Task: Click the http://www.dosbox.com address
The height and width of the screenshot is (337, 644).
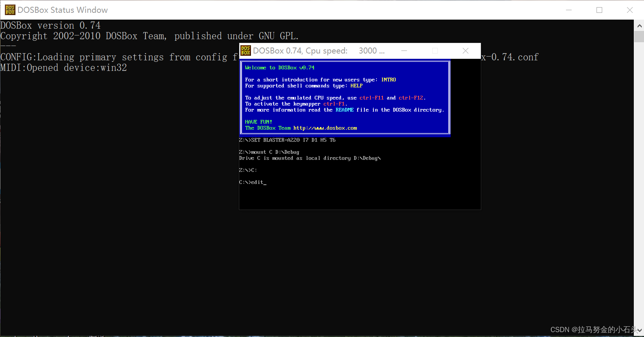Action: tap(325, 128)
